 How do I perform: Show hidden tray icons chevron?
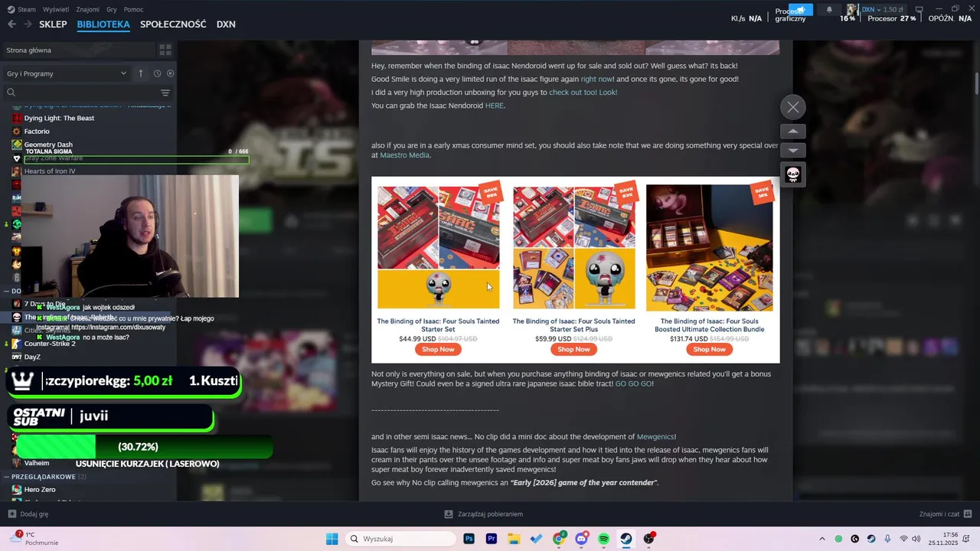pos(822,539)
